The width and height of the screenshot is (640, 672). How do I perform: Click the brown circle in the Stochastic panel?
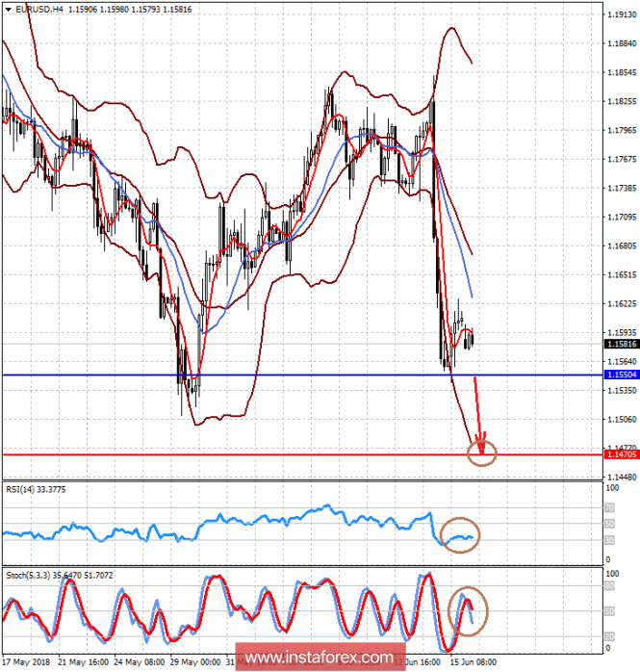pos(468,611)
